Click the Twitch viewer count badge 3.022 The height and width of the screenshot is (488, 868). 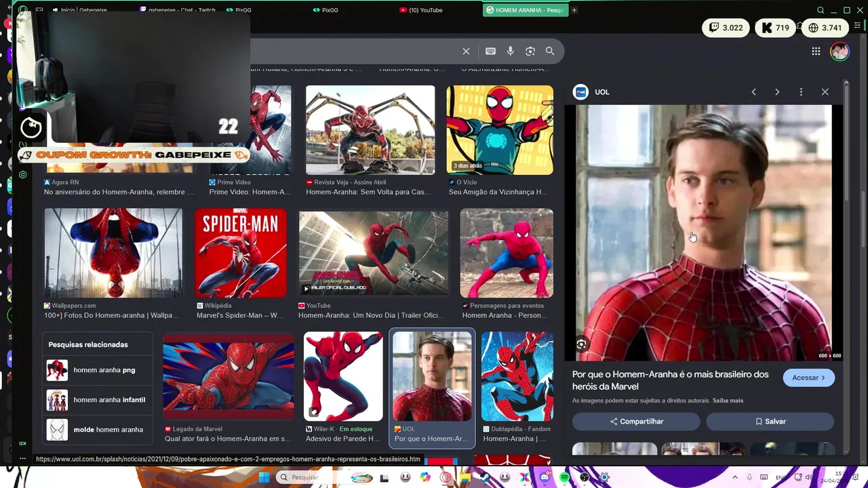tap(726, 28)
